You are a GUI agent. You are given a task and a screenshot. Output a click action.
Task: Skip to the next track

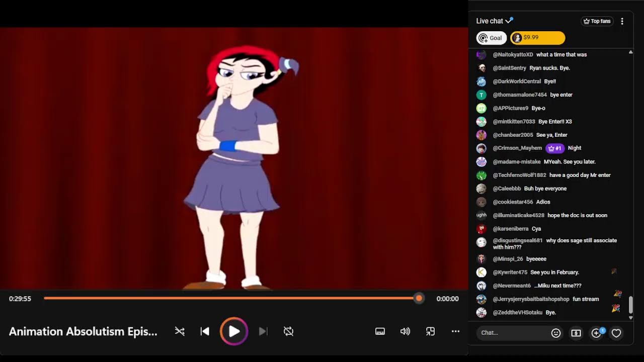click(263, 331)
